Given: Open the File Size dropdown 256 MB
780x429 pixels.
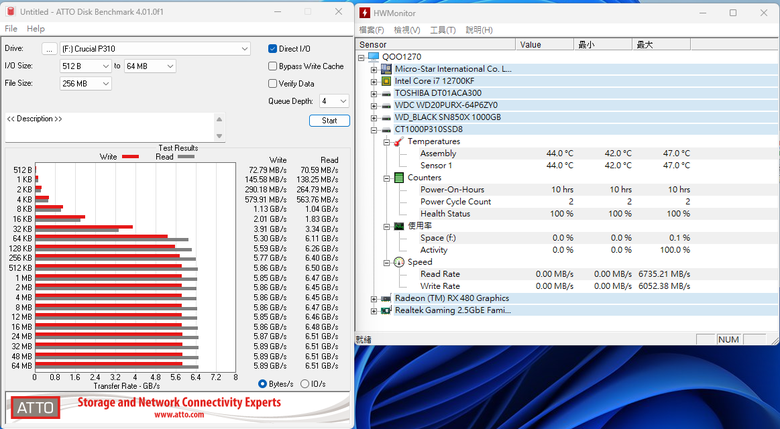Looking at the screenshot, I should pyautogui.click(x=85, y=84).
